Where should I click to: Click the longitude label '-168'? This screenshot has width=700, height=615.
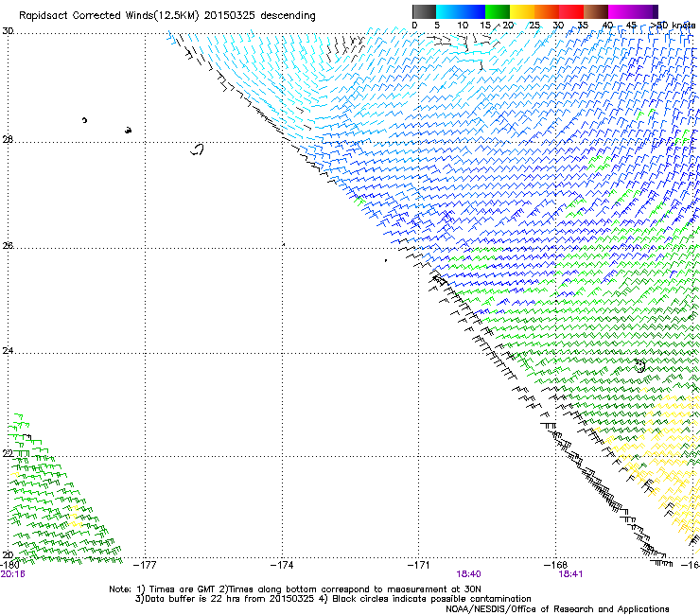555,565
